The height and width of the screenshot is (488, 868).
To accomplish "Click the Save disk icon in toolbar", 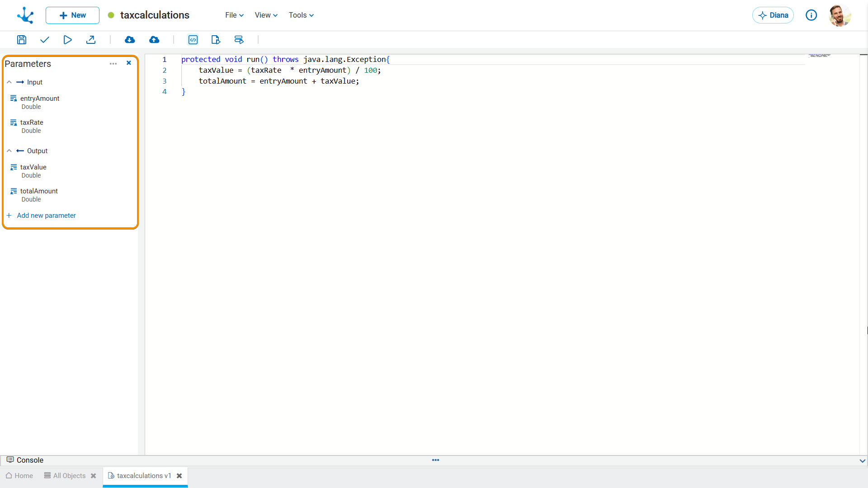I will point(21,40).
